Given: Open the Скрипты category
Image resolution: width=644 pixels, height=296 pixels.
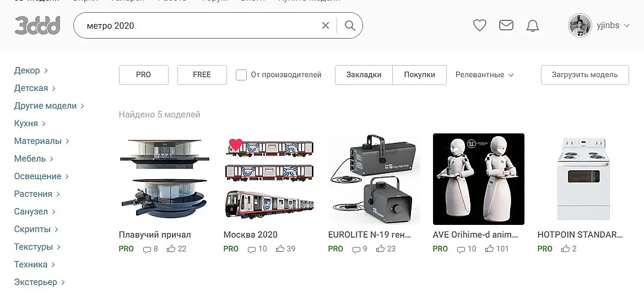Looking at the screenshot, I should (36, 229).
